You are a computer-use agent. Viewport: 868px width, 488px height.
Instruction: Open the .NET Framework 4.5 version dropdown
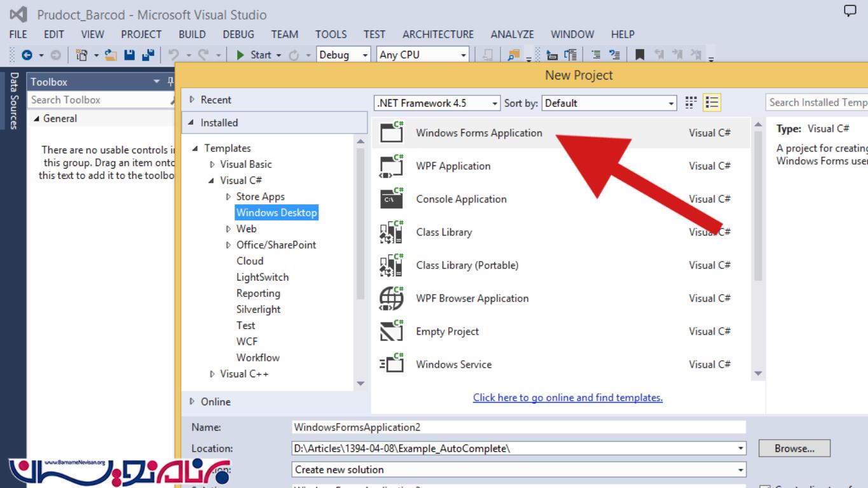[437, 103]
